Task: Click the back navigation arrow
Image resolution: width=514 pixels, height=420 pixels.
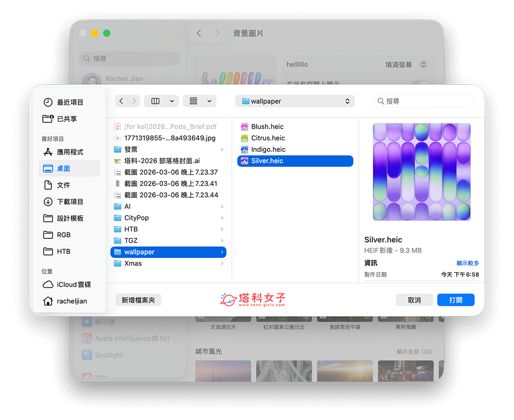Action: click(x=121, y=101)
